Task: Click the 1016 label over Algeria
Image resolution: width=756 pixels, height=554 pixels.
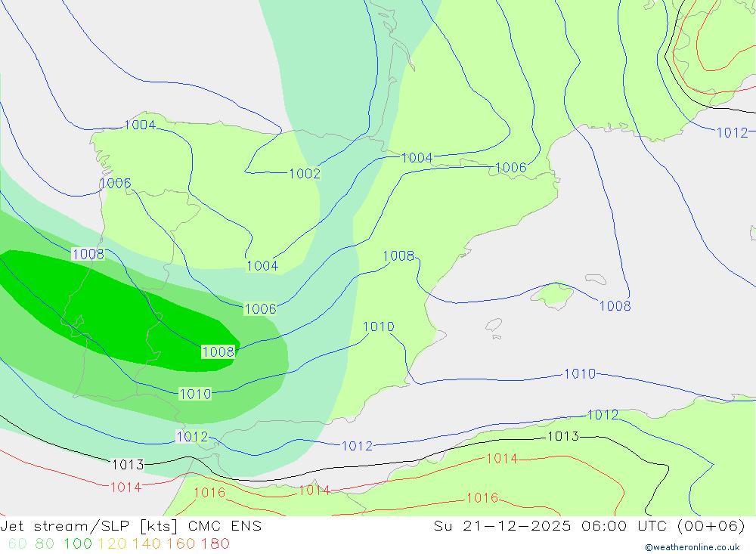Action: point(482,497)
